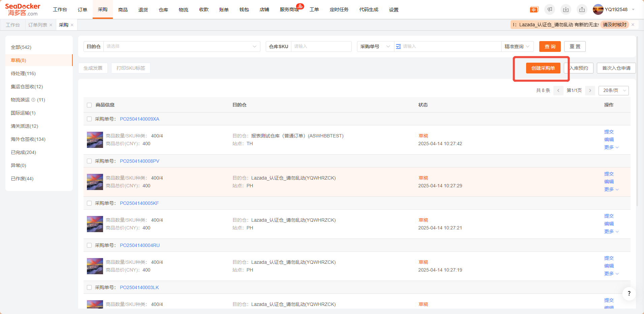Open the 目的仓 dropdown selector

pos(182,46)
